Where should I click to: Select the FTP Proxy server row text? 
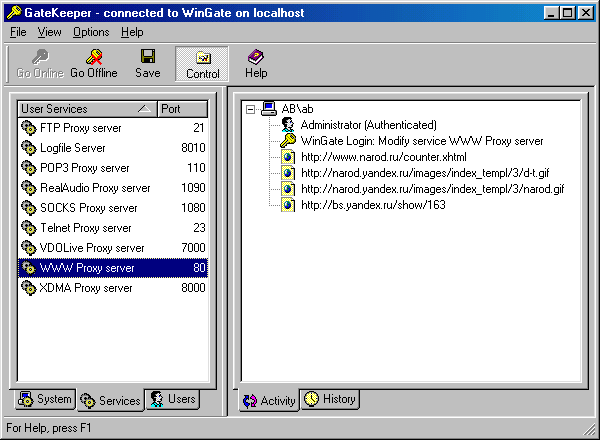click(x=81, y=128)
